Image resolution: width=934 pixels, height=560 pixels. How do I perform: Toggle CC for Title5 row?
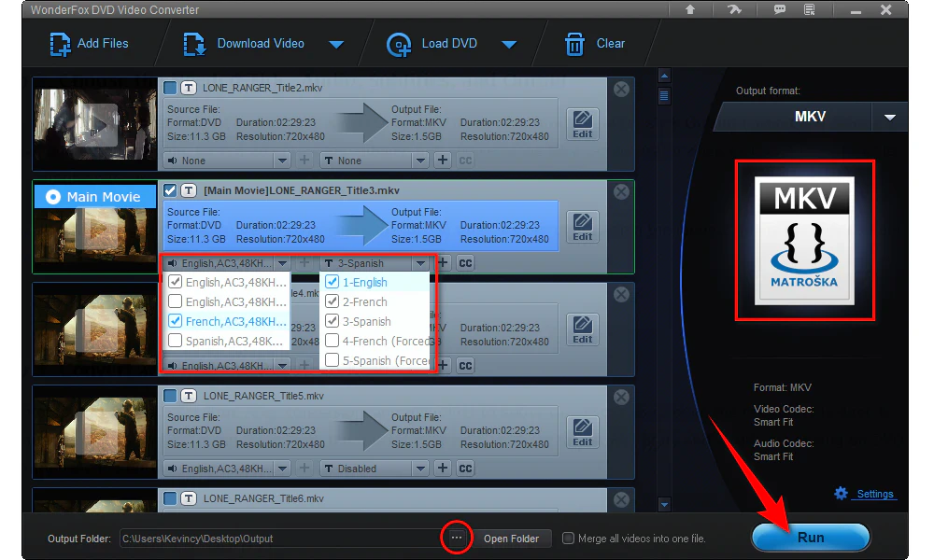click(465, 469)
